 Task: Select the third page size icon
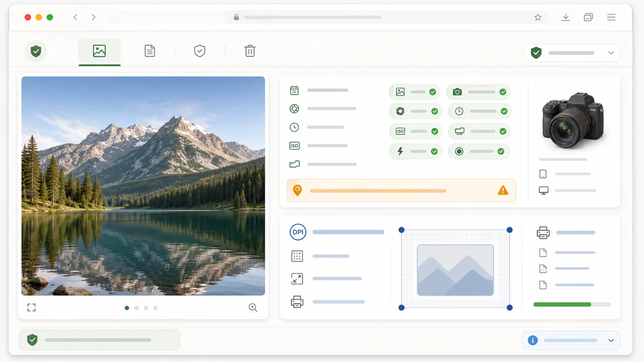pos(543,285)
